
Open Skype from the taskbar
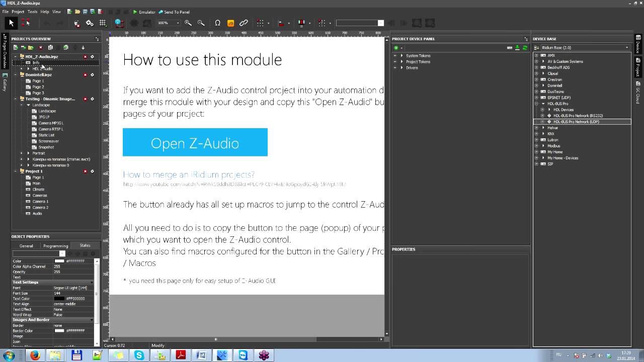click(x=139, y=355)
